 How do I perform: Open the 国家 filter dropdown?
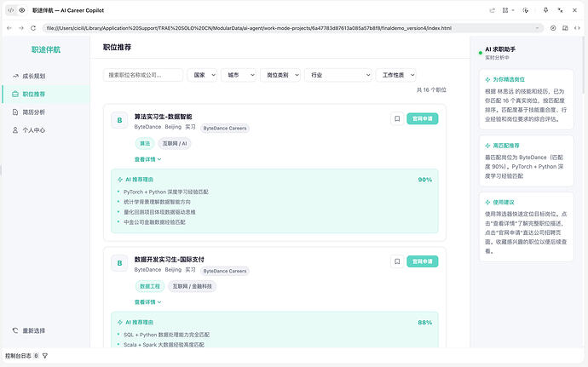203,75
